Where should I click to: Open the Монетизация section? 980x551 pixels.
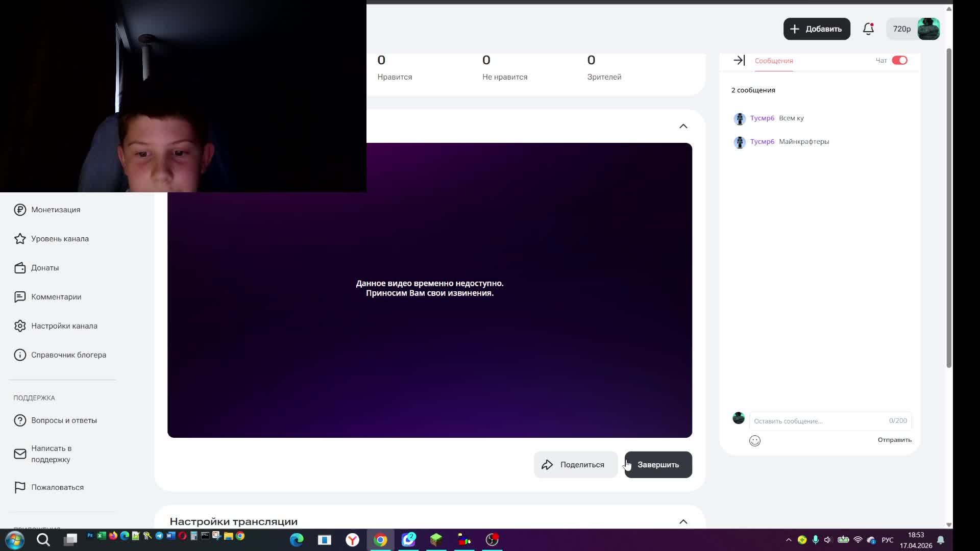pyautogui.click(x=55, y=209)
